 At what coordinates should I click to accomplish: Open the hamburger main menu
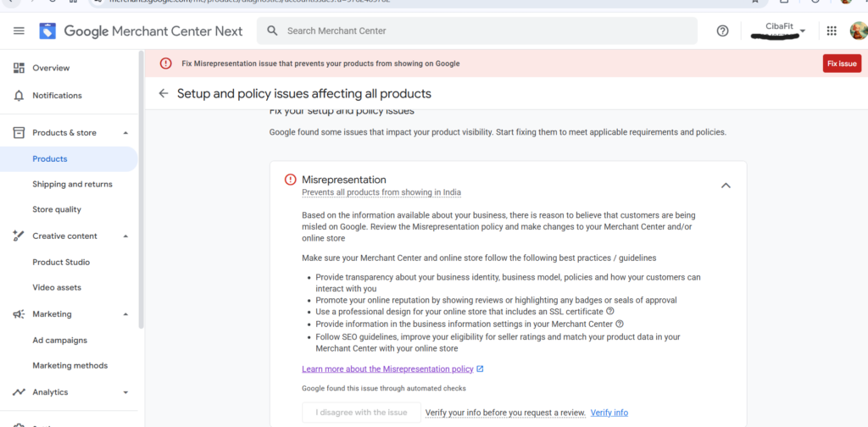(19, 31)
